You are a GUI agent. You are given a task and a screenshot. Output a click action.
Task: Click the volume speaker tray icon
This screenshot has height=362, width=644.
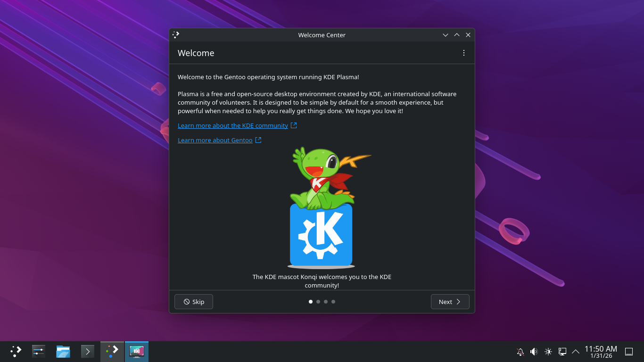[534, 352]
